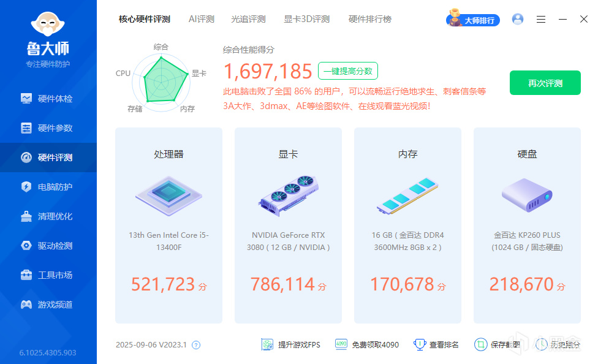Click the 金百达 DDR4 3600MHz memory text
598x364 pixels.
407,241
